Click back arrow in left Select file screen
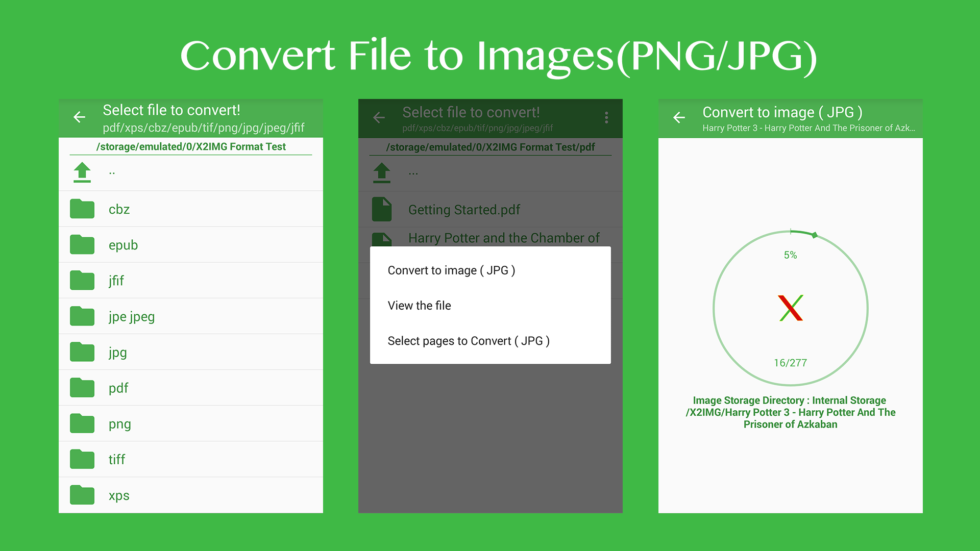The width and height of the screenshot is (980, 551). (79, 117)
